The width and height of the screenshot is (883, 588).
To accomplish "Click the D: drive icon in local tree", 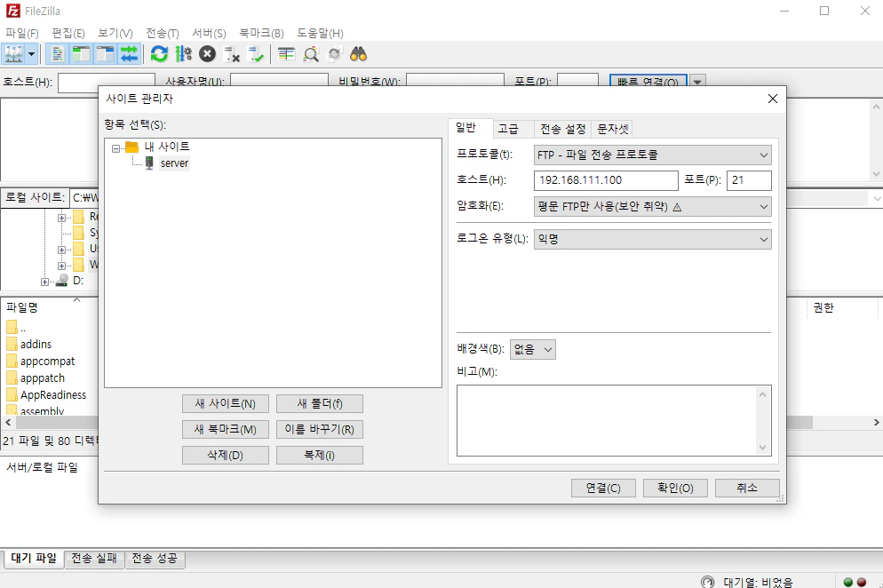I will tap(62, 280).
